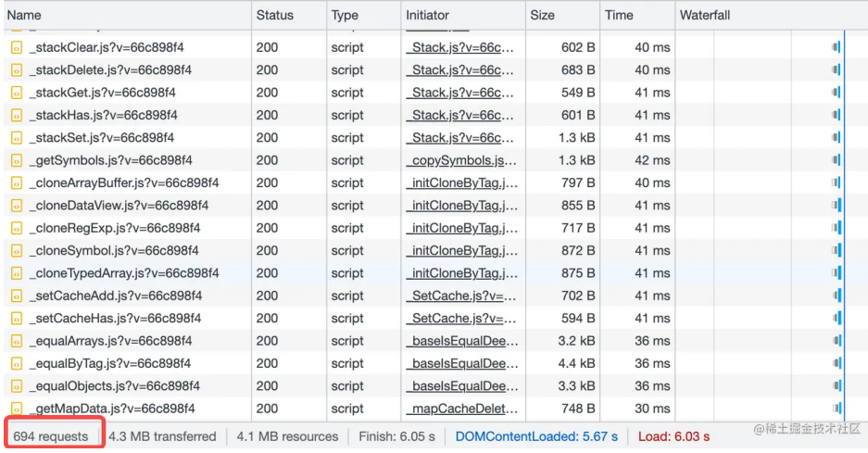
Task: Open _copySymbols.js initiator link
Action: [x=459, y=160]
